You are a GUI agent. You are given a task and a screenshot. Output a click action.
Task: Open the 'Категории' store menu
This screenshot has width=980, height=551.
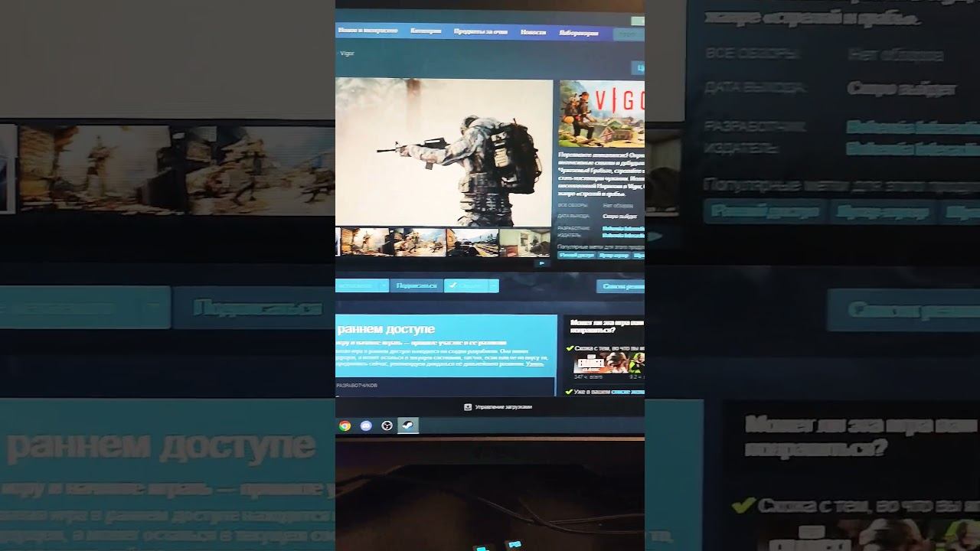point(426,31)
